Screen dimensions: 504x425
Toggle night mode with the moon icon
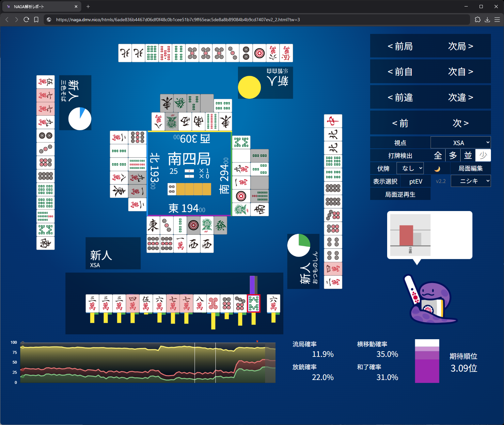(437, 169)
